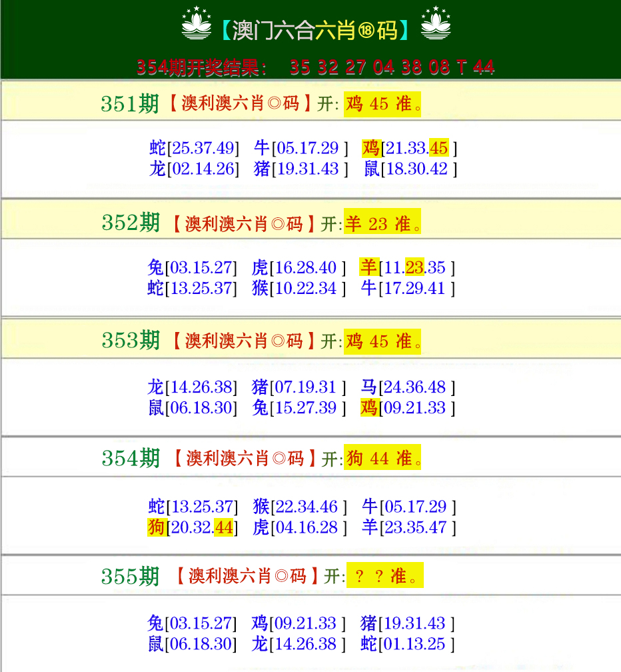Open the 354期 section header
Screen dimensions: 621x672
(x=131, y=458)
